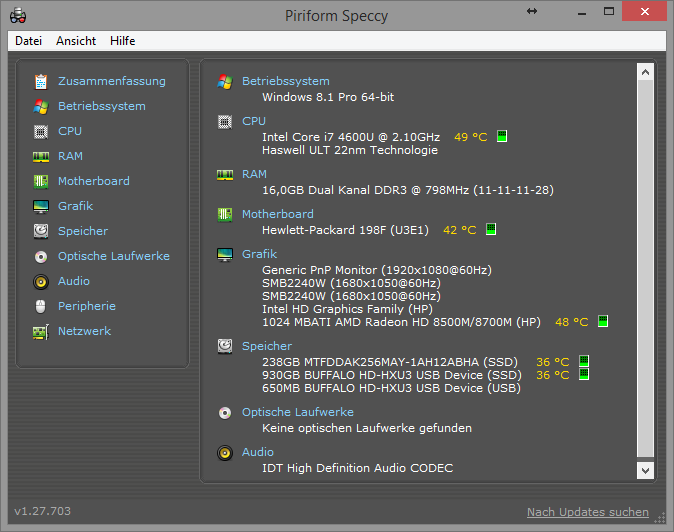Select Optische Laufwerke in sidebar
Viewport: 674px width, 532px height.
point(114,256)
